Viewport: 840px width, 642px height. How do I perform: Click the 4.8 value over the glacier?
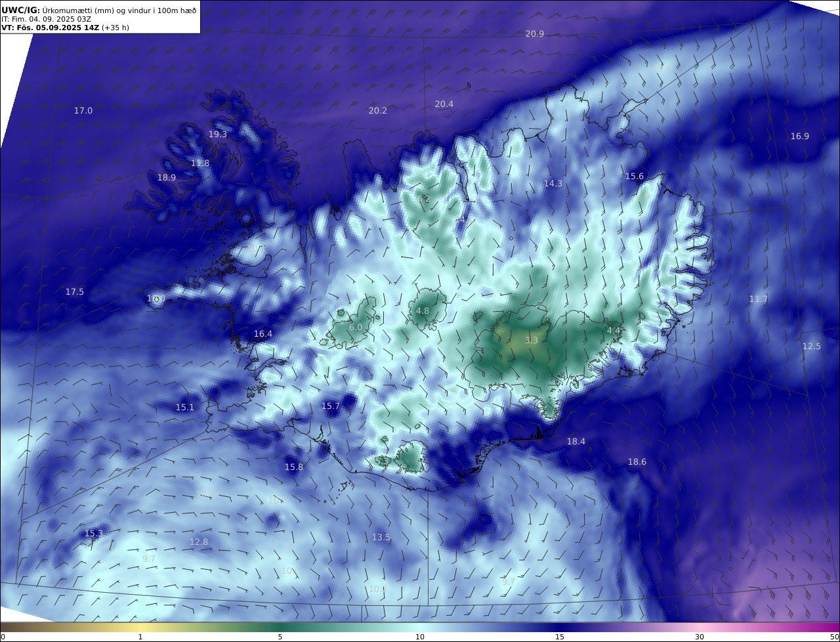(423, 311)
